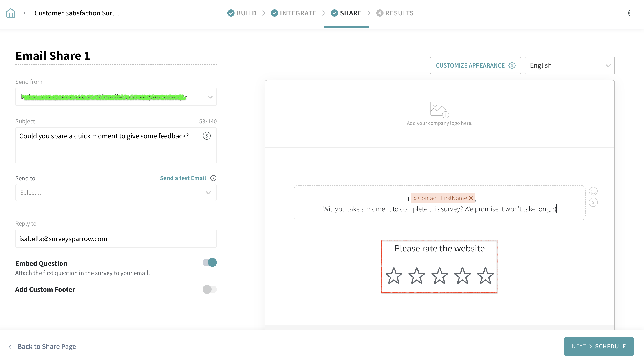Viewport: 644px width, 362px height.
Task: Click variable insert icon beside email message
Action: [593, 202]
